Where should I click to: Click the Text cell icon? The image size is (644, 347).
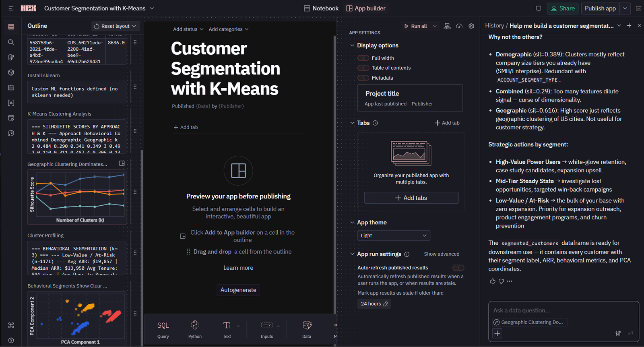coord(227,325)
